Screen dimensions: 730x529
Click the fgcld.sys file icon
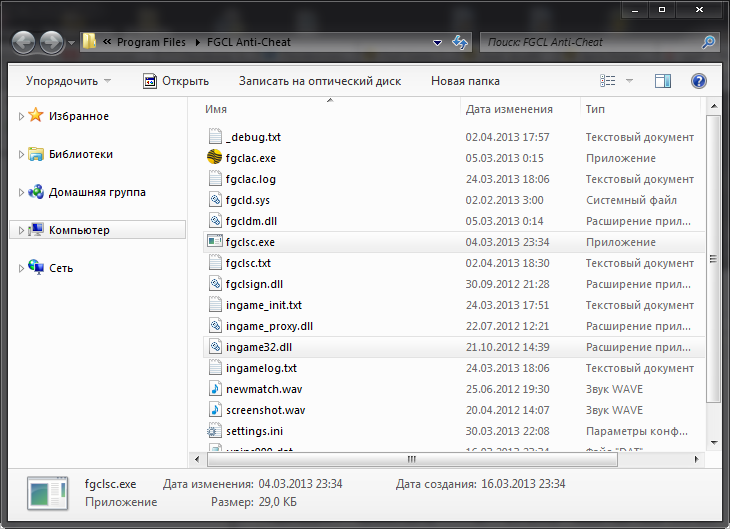click(x=215, y=199)
